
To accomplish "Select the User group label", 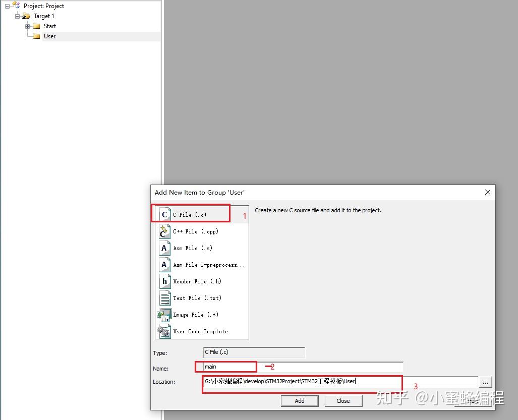I will pos(49,36).
